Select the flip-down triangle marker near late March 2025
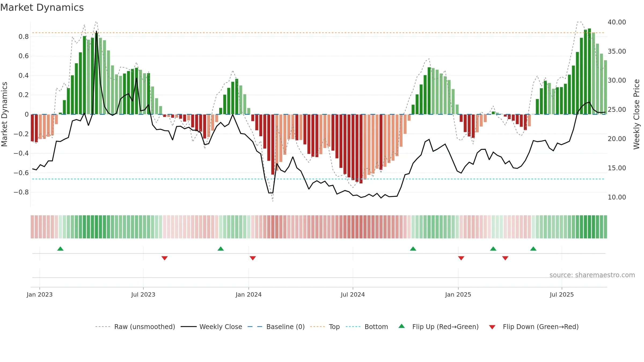This screenshot has width=644, height=362. (x=505, y=258)
